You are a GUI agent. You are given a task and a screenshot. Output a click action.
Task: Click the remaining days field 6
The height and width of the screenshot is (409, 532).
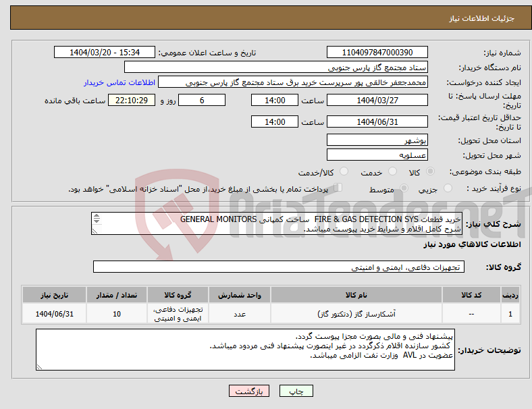202,101
